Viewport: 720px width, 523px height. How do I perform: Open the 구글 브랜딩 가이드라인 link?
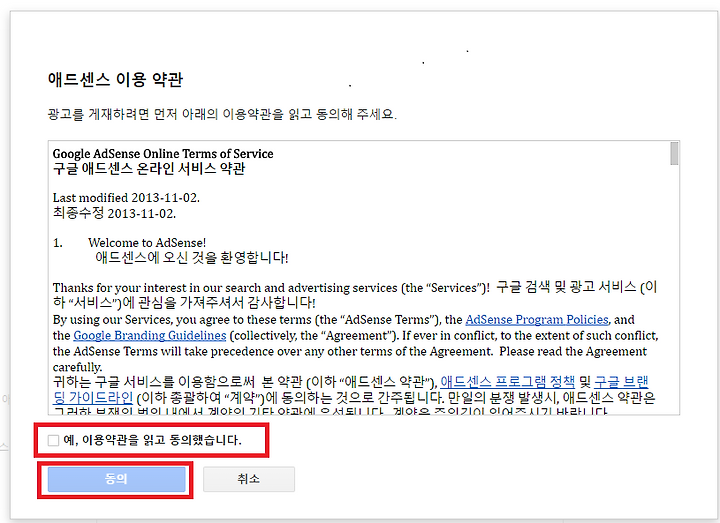click(621, 382)
